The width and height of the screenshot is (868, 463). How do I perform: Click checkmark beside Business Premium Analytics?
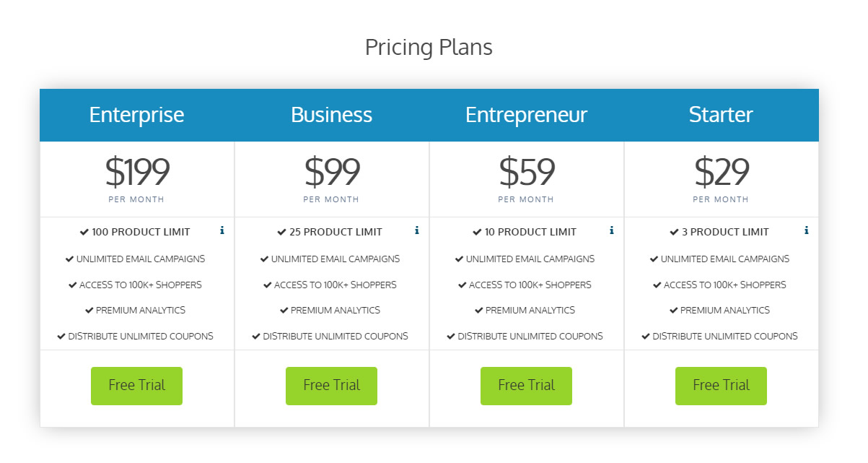(284, 311)
